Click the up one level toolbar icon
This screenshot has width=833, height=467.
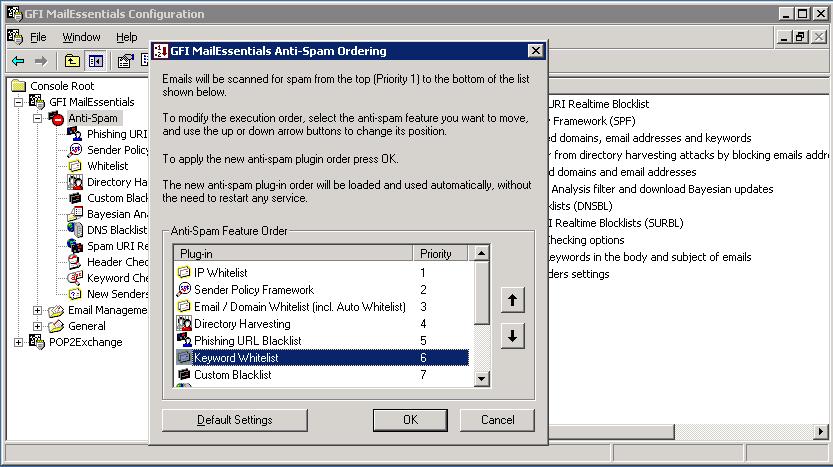pyautogui.click(x=73, y=61)
